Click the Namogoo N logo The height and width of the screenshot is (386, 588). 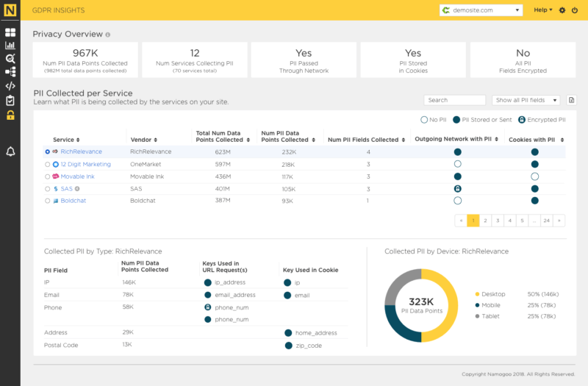pos(10,10)
